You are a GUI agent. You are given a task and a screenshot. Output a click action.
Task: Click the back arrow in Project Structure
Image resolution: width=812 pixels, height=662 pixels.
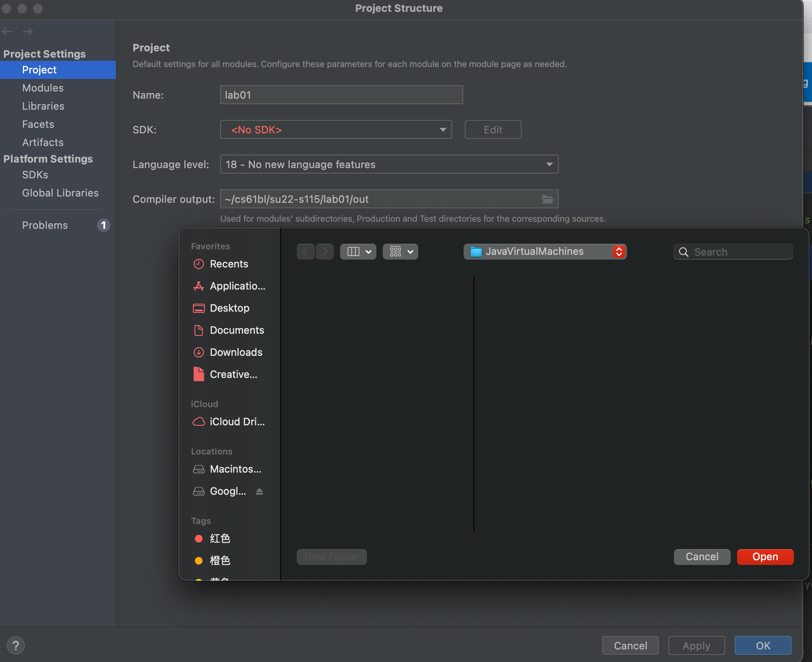pos(7,32)
